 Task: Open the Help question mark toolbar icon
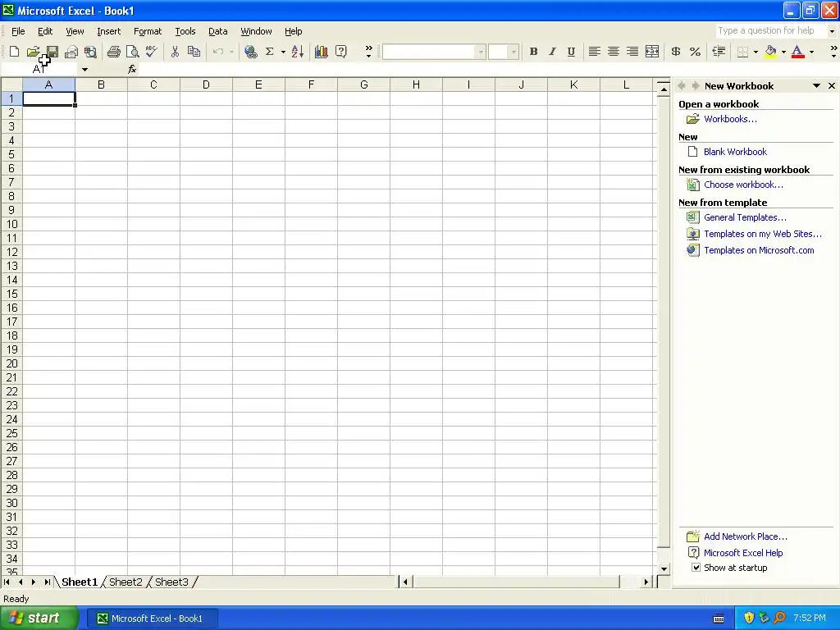tap(340, 52)
